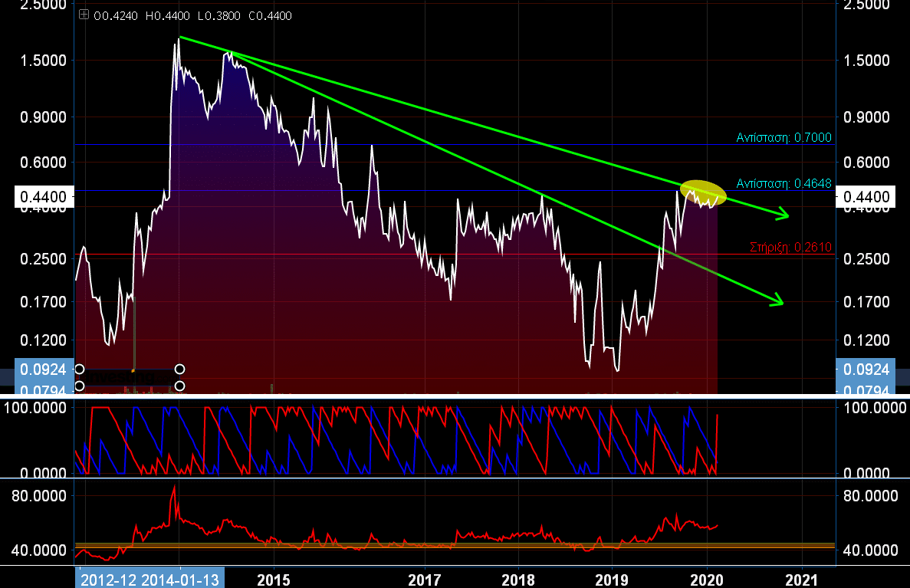Viewport: 910px width, 588px height.
Task: Click the bottom-left selection handle of the rectangle
Action: (79, 386)
